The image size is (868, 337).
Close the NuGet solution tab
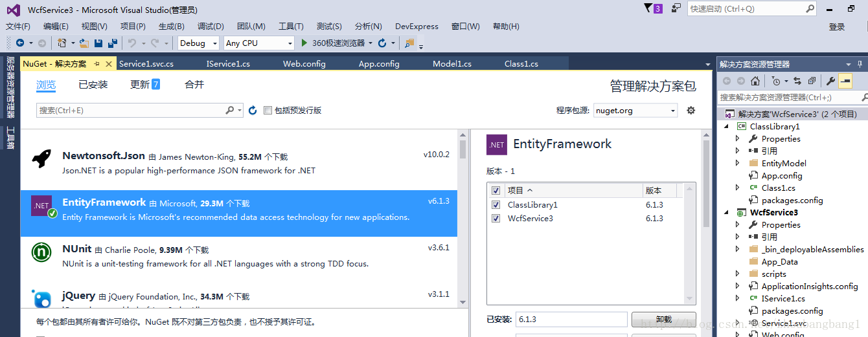[109, 64]
